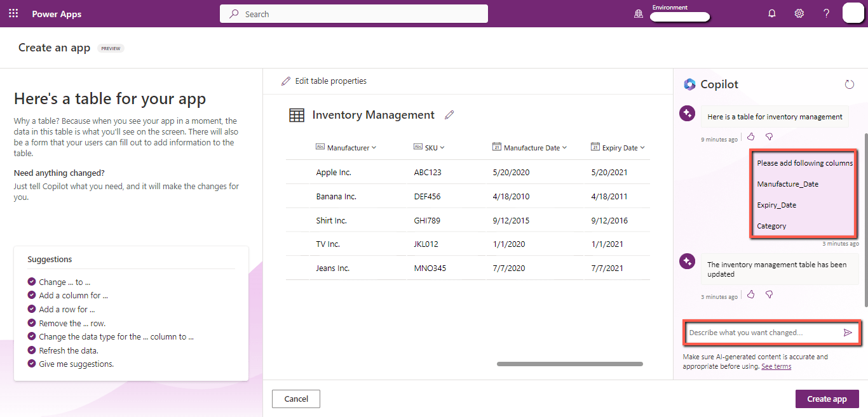Image resolution: width=868 pixels, height=417 pixels.
Task: Thumbs down the 'Here is a table' reply
Action: point(769,136)
